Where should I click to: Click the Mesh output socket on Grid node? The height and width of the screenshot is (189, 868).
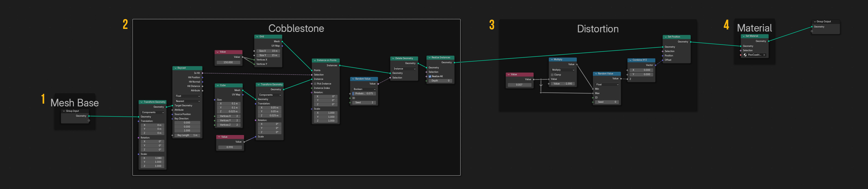282,41
